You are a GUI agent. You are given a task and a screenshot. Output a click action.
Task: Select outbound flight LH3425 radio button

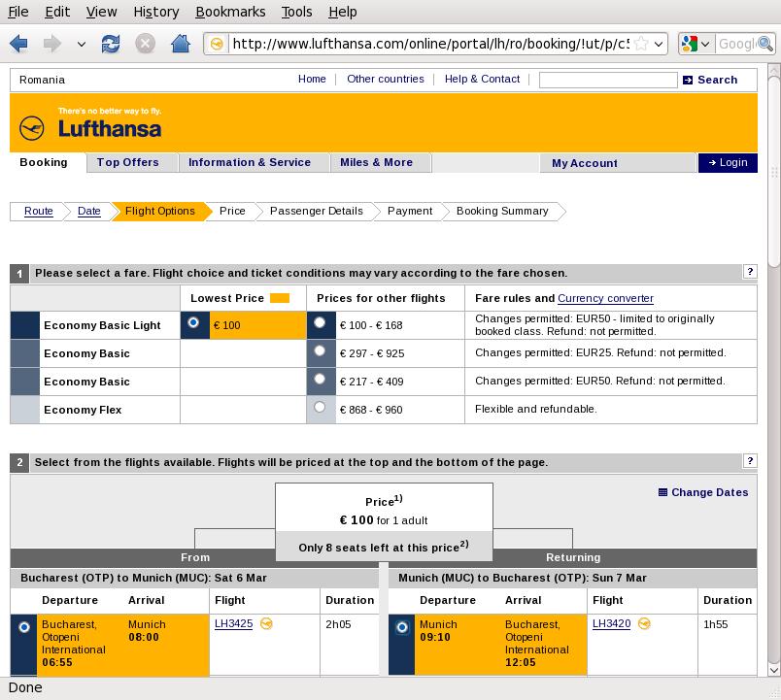(x=24, y=627)
